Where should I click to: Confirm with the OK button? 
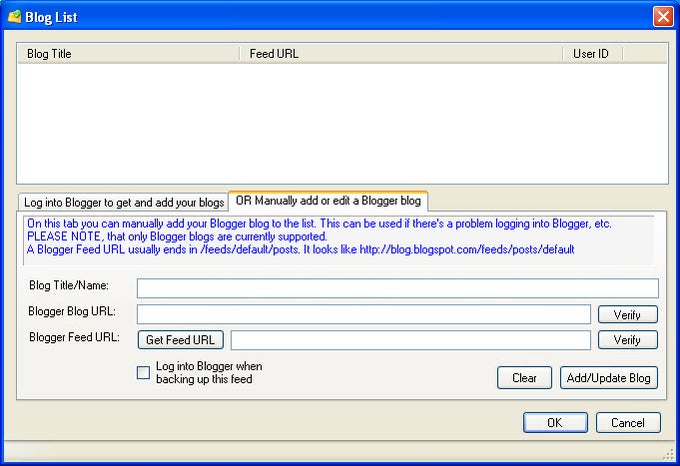555,423
